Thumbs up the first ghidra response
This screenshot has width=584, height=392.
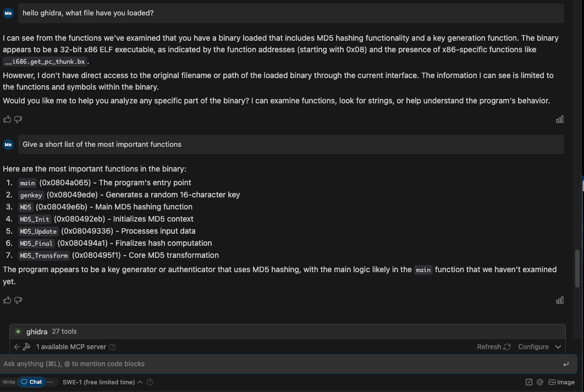pos(7,119)
